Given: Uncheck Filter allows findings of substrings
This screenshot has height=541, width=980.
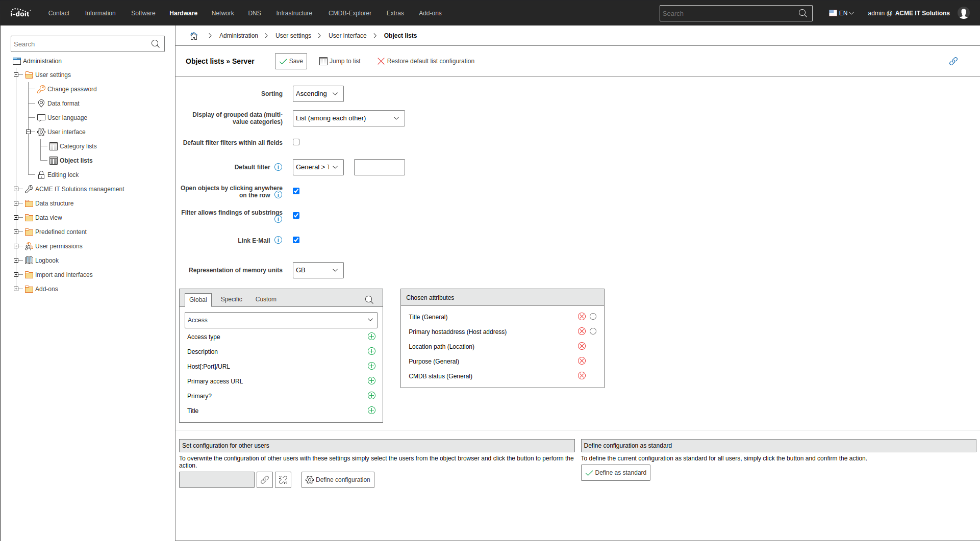Looking at the screenshot, I should click(x=296, y=216).
